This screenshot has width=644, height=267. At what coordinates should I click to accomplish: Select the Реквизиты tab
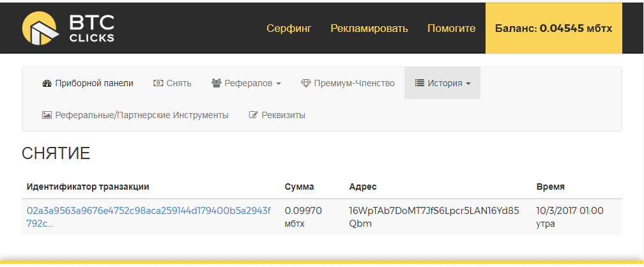[x=284, y=116]
